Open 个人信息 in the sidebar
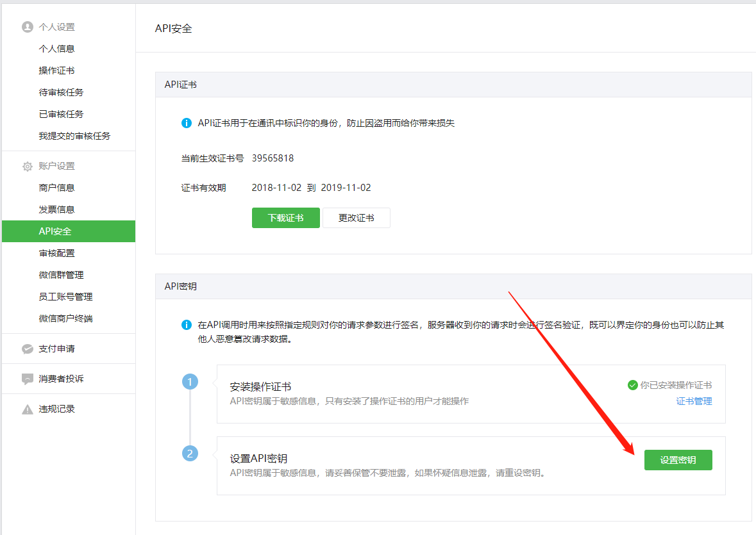This screenshot has height=535, width=756. [x=56, y=49]
